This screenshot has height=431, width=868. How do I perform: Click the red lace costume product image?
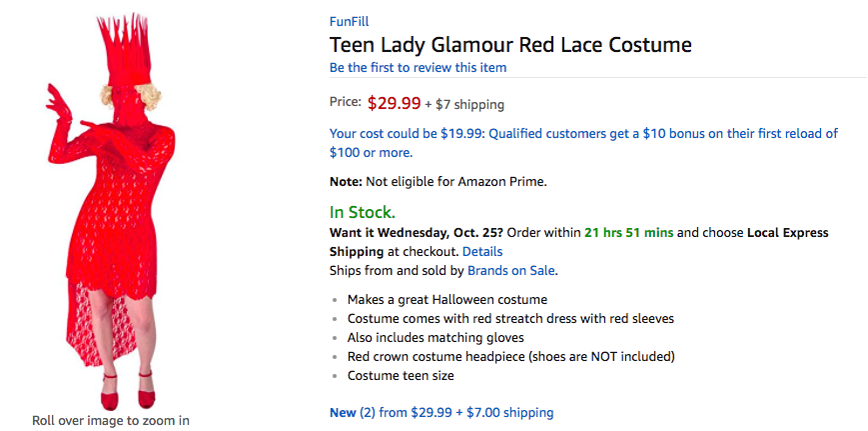pos(111,211)
